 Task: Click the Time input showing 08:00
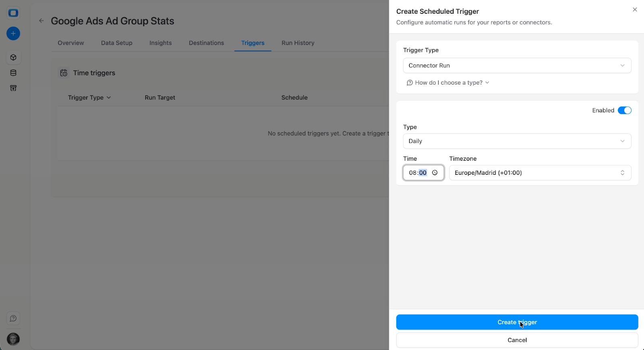(x=423, y=173)
